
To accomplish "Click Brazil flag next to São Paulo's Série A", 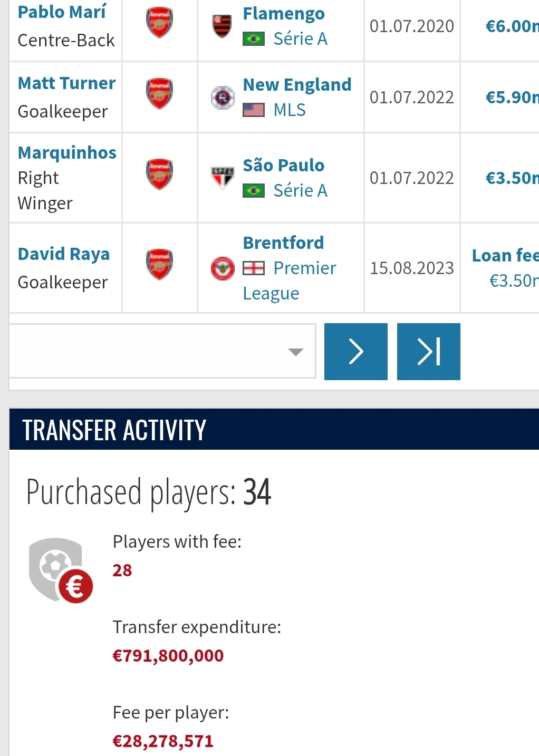I will (x=254, y=191).
